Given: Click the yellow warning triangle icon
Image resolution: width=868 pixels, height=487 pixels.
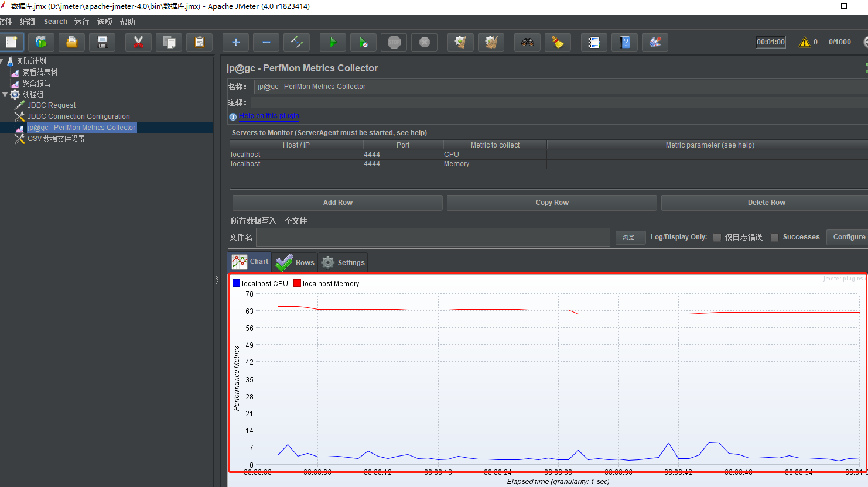Looking at the screenshot, I should point(805,42).
